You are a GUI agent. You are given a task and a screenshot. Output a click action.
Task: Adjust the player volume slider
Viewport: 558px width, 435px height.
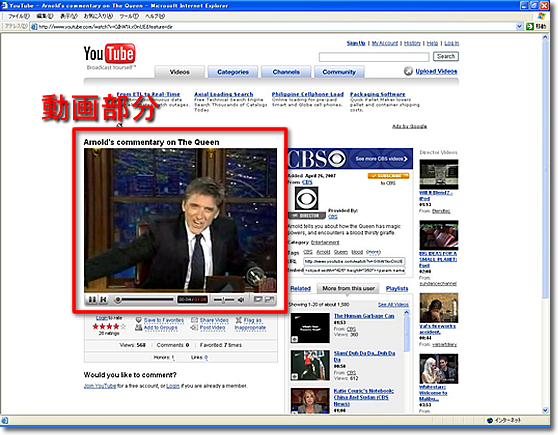(223, 300)
